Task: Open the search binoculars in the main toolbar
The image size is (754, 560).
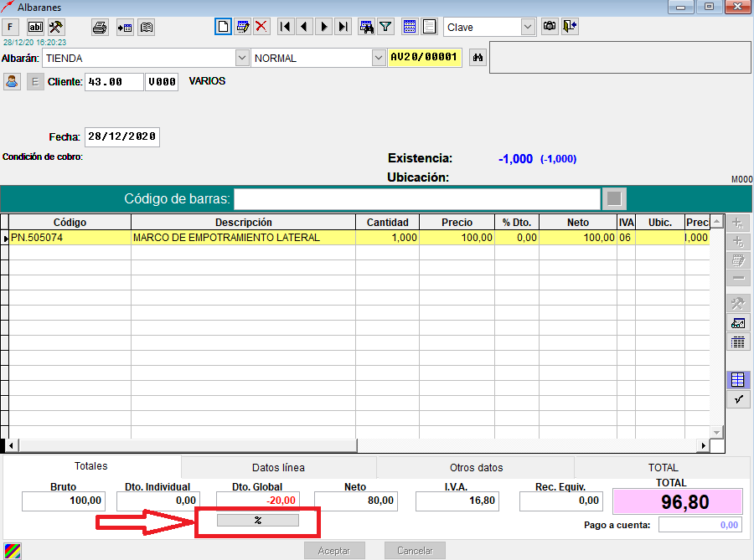Action: (x=367, y=27)
